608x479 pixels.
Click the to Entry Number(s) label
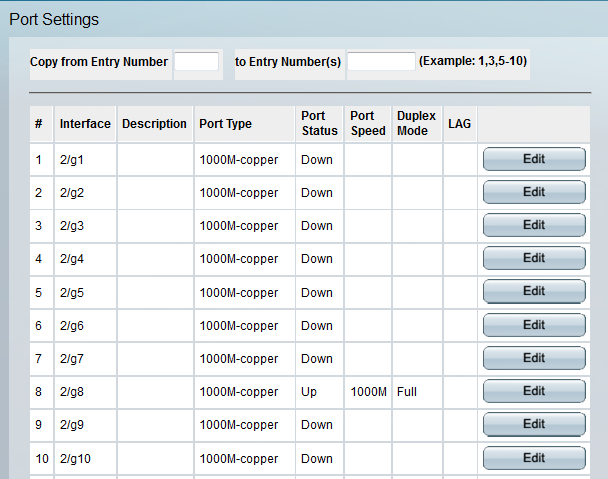(288, 62)
